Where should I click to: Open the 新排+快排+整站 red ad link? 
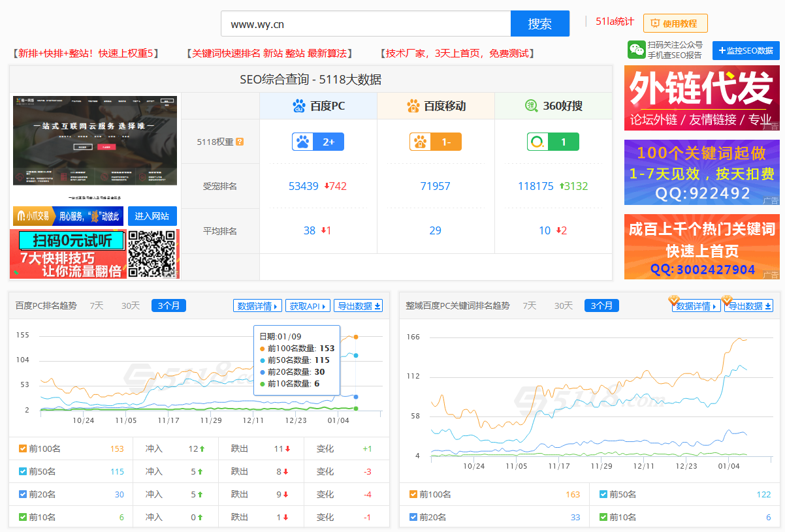point(86,54)
